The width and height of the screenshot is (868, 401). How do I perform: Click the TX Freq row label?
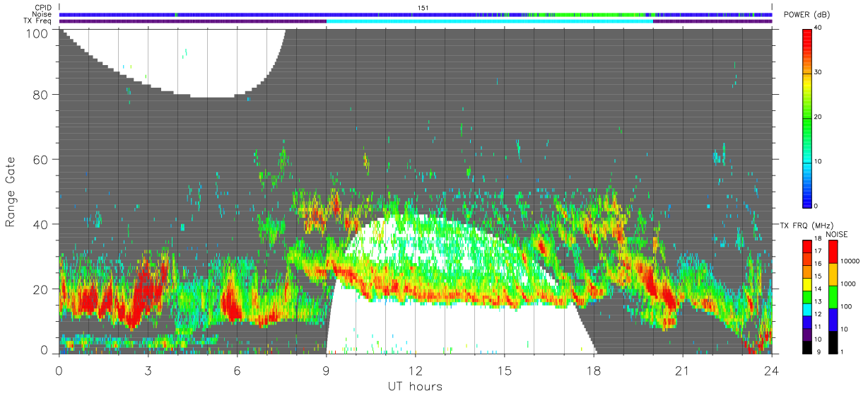[39, 21]
